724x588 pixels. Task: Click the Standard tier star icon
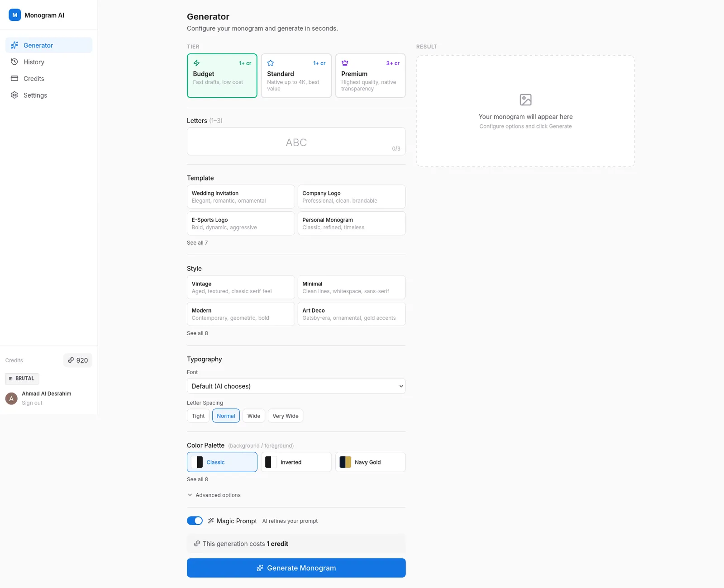(271, 63)
